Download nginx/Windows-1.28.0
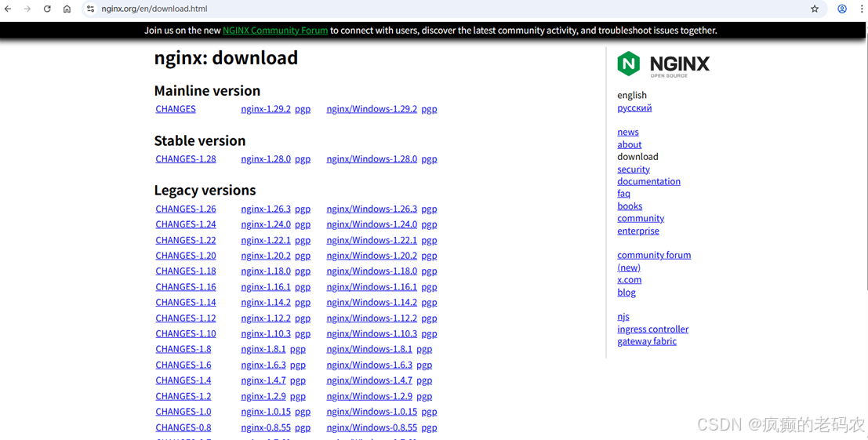The image size is (868, 440). (x=372, y=159)
